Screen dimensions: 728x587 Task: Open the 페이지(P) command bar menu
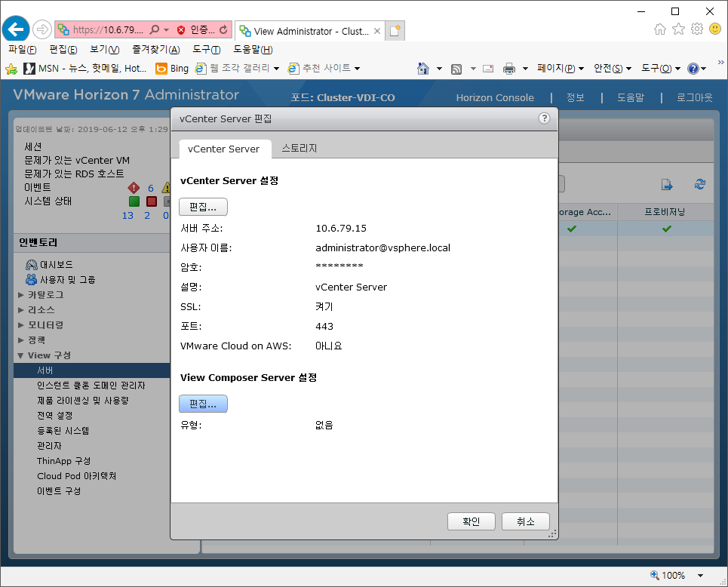tap(561, 68)
